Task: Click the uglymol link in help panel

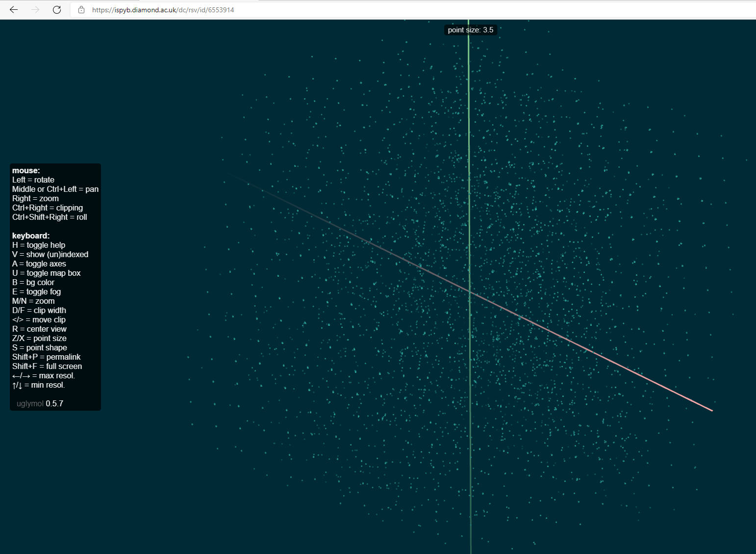Action: (x=30, y=404)
